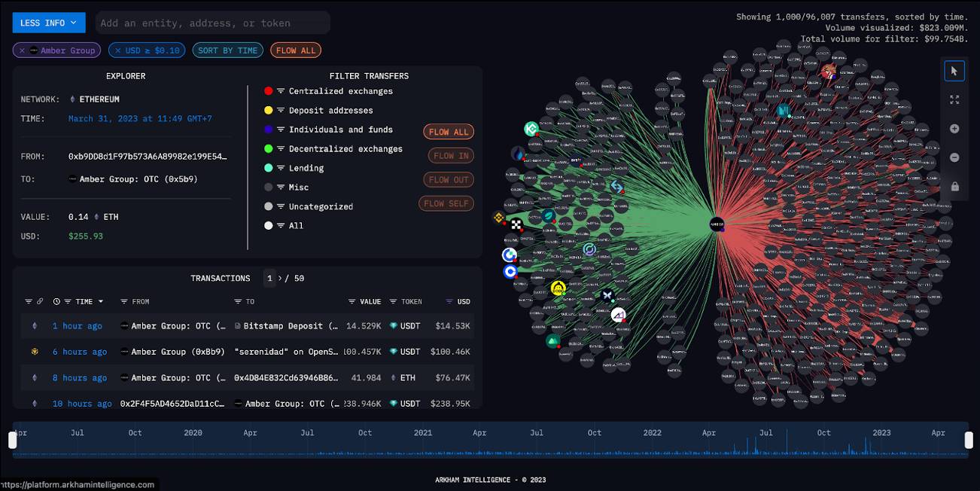Click the transactions page number box

[269, 279]
